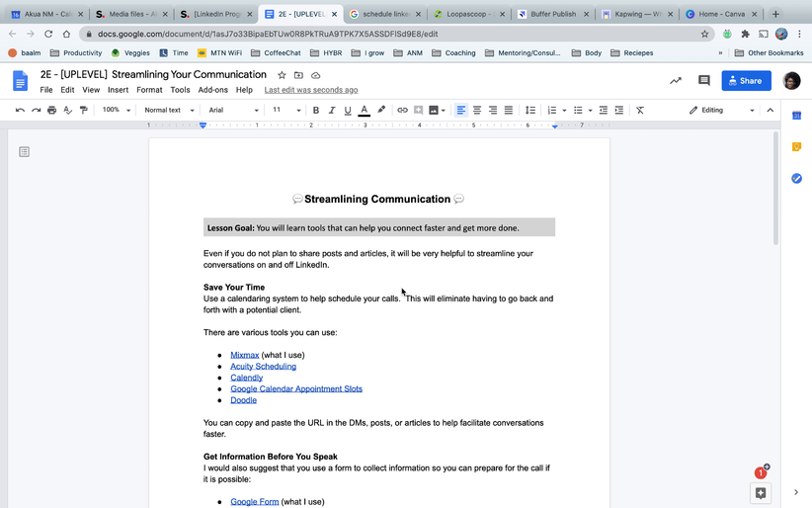The width and height of the screenshot is (812, 508).
Task: Click the Move to folder icon
Action: (x=298, y=75)
